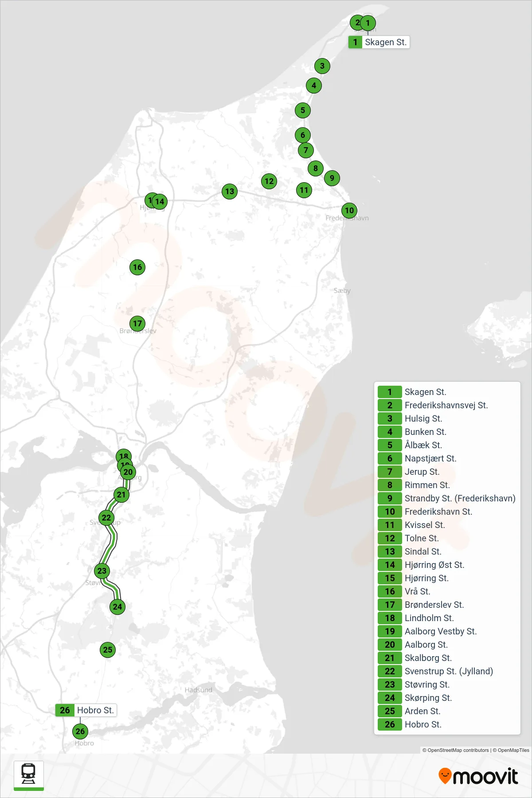Open OpenMapTiles attribution link
The width and height of the screenshot is (532, 798).
pyautogui.click(x=511, y=750)
